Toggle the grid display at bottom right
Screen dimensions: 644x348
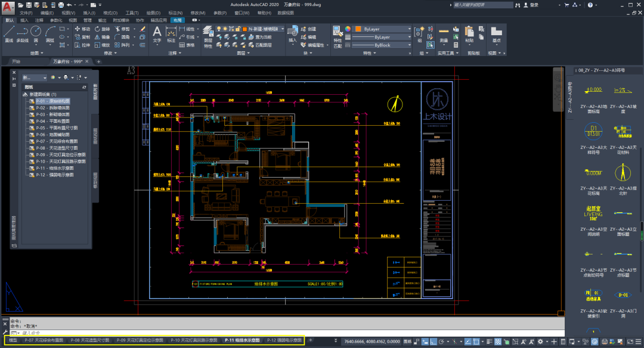[497, 341]
